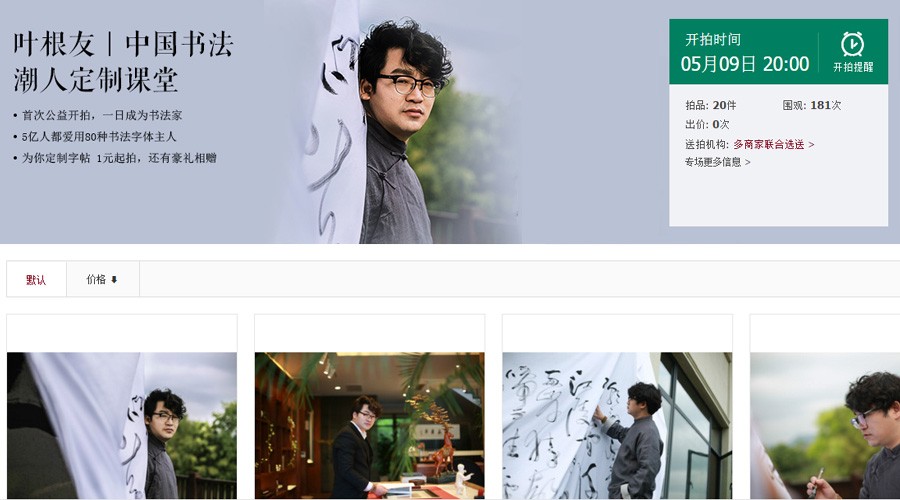Click the arrow after 多商家联合选送
The image size is (900, 500).
coord(811,145)
